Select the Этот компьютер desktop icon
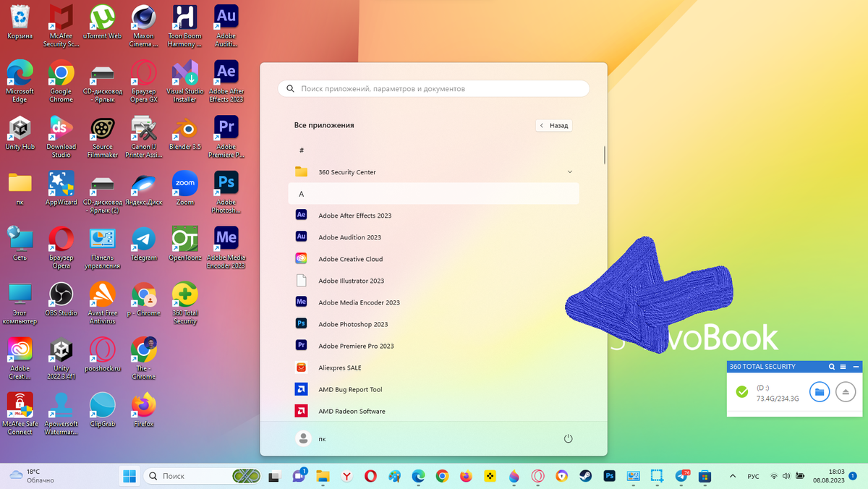 point(20,303)
